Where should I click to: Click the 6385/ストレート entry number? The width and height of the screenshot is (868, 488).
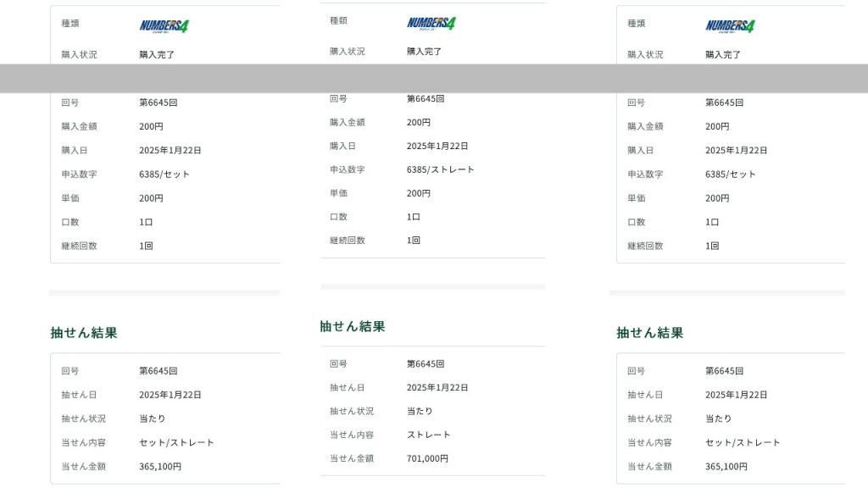coord(440,169)
